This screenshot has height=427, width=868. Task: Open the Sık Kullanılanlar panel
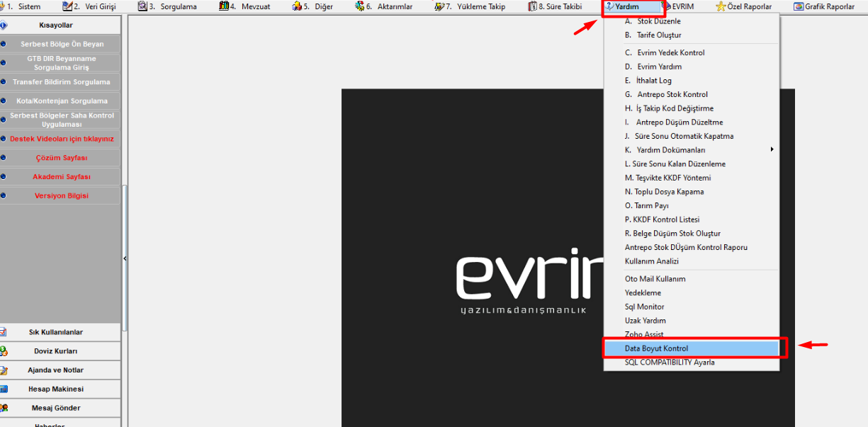click(x=60, y=332)
